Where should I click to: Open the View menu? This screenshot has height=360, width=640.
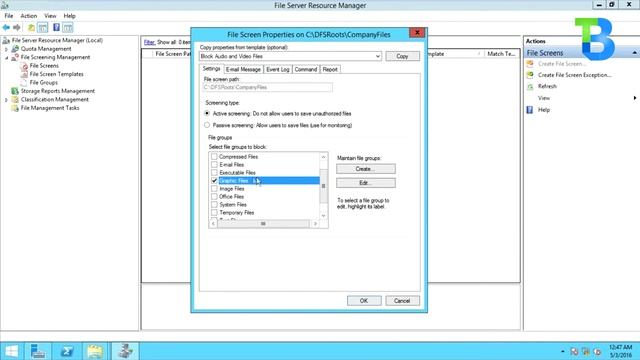tap(50, 16)
